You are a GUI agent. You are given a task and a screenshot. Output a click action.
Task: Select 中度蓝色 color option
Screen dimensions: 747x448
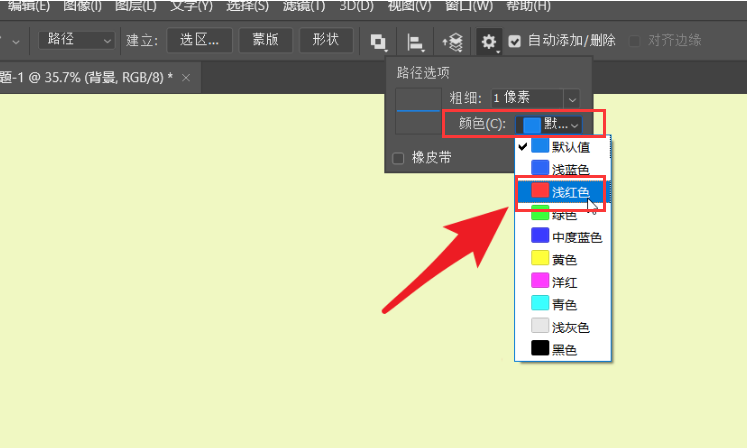pyautogui.click(x=563, y=237)
